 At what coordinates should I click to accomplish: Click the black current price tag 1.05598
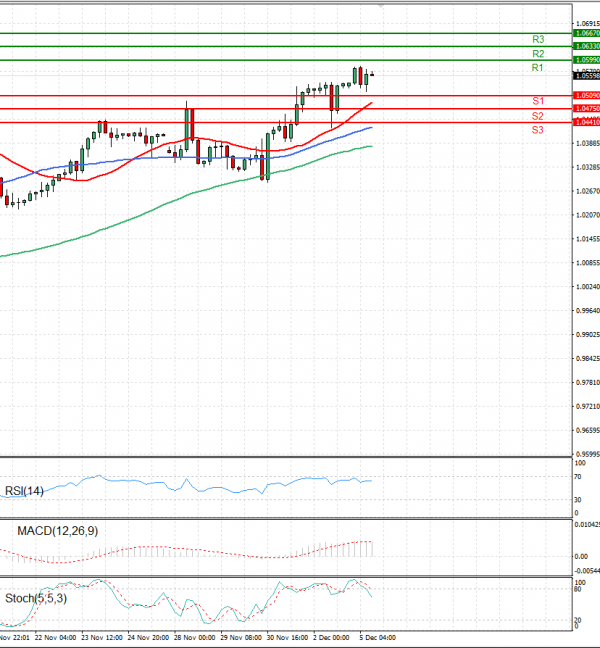point(586,76)
